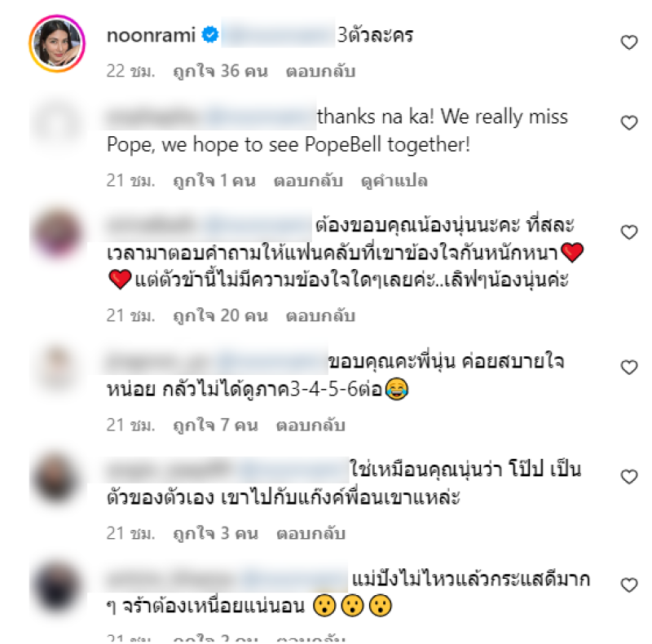Like the comment with three surprised emojis
This screenshot has height=644, width=652.
click(x=629, y=585)
